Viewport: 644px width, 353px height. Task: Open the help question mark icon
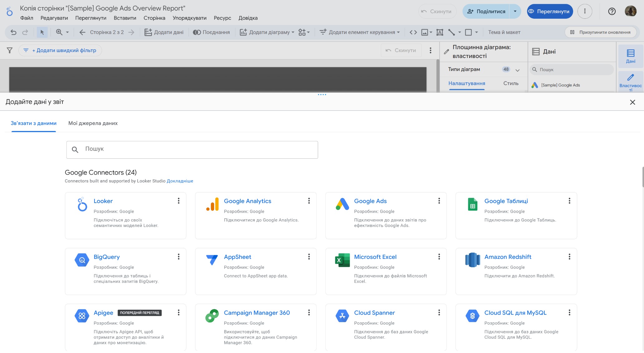pos(612,12)
